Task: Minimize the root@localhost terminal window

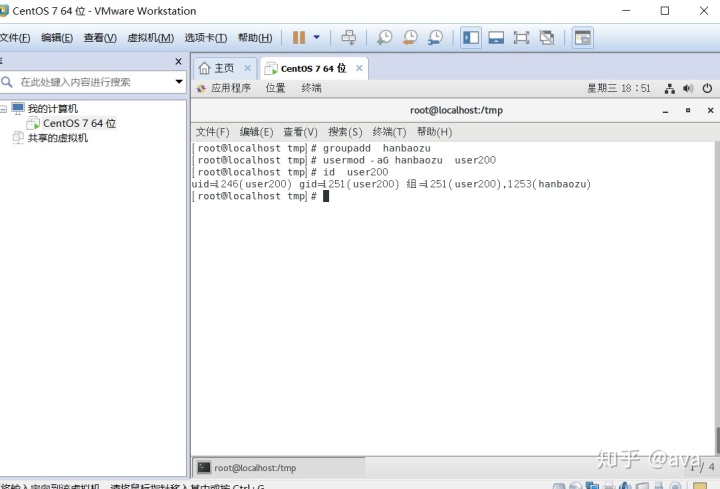Action: (x=665, y=111)
